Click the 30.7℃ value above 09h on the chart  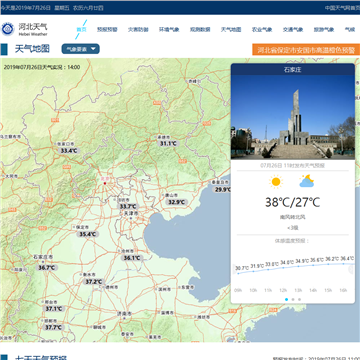coord(242,268)
